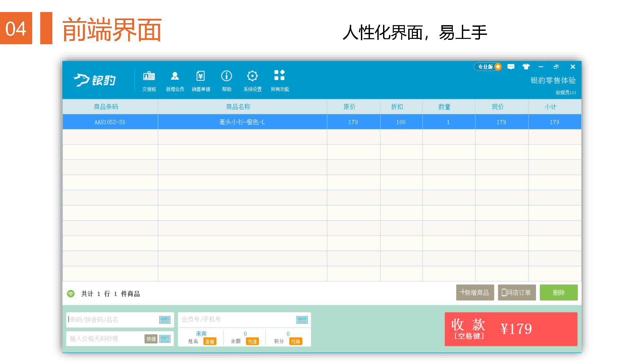Image resolution: width=644 pixels, height=362 pixels.
Task: Open keyboard in member number field
Action: pos(302,320)
